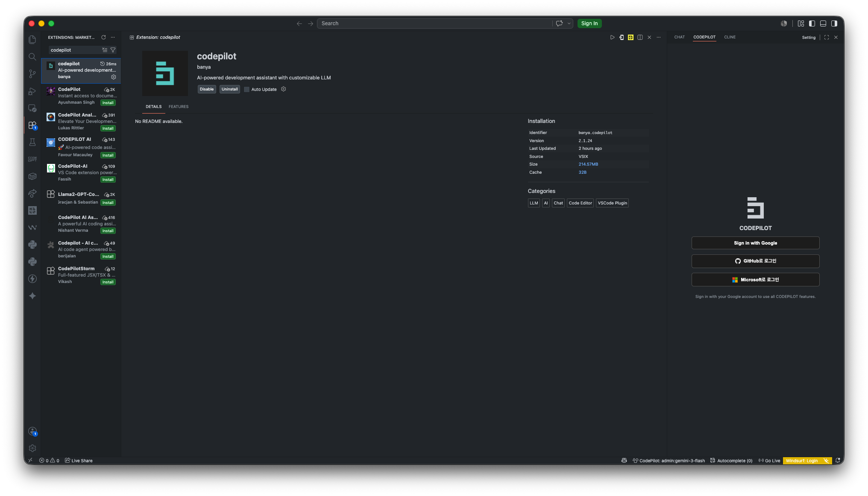The width and height of the screenshot is (868, 496).
Task: Clear extensions search results
Action: click(x=105, y=50)
